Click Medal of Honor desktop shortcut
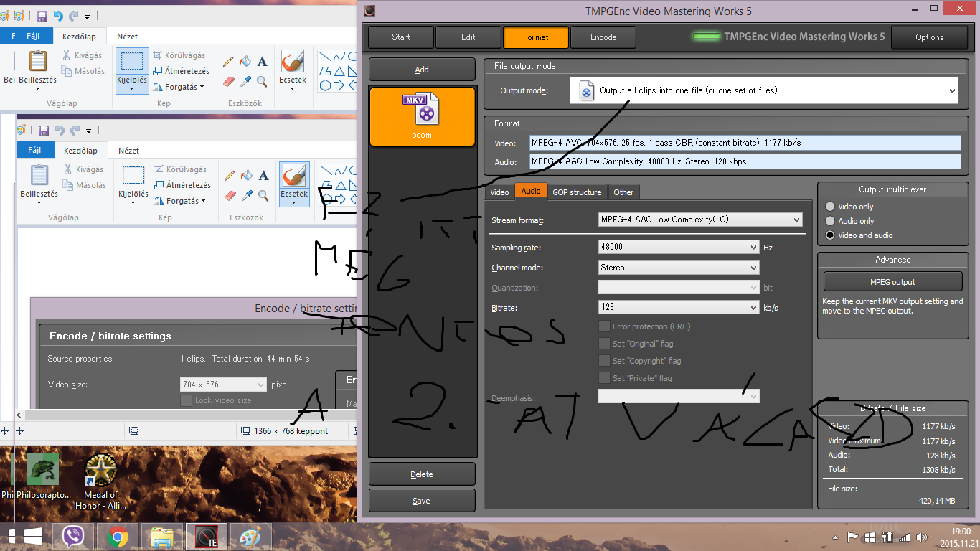 tap(101, 481)
